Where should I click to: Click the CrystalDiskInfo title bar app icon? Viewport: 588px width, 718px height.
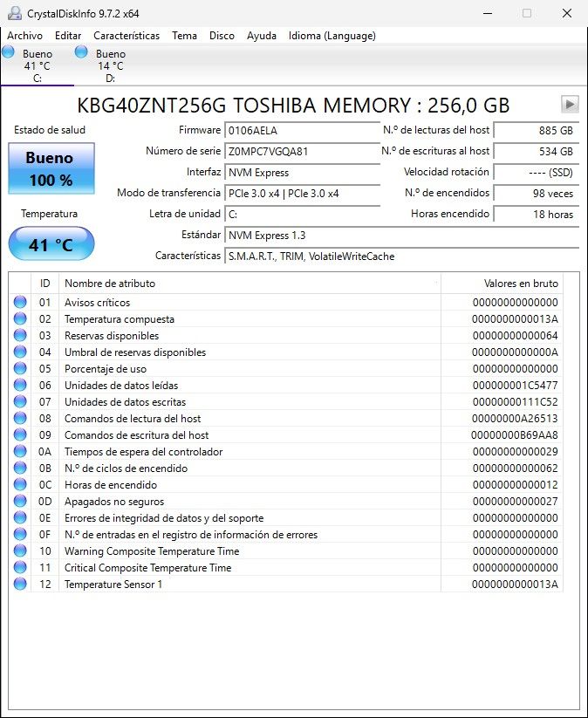pyautogui.click(x=15, y=13)
